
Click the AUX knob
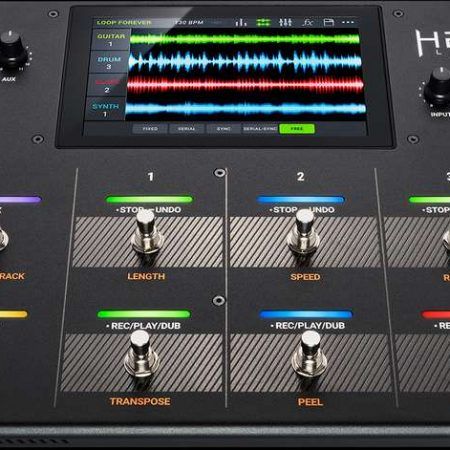point(11,49)
